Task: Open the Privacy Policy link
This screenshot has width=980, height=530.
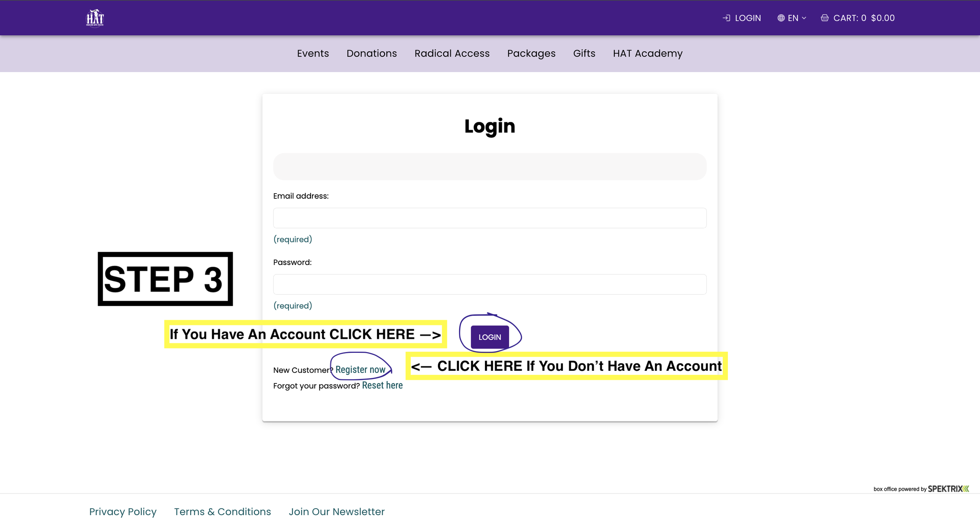Action: click(x=123, y=512)
